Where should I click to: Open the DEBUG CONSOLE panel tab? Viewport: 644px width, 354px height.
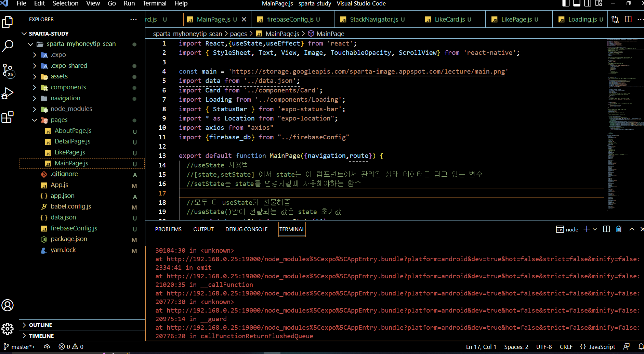click(x=246, y=229)
